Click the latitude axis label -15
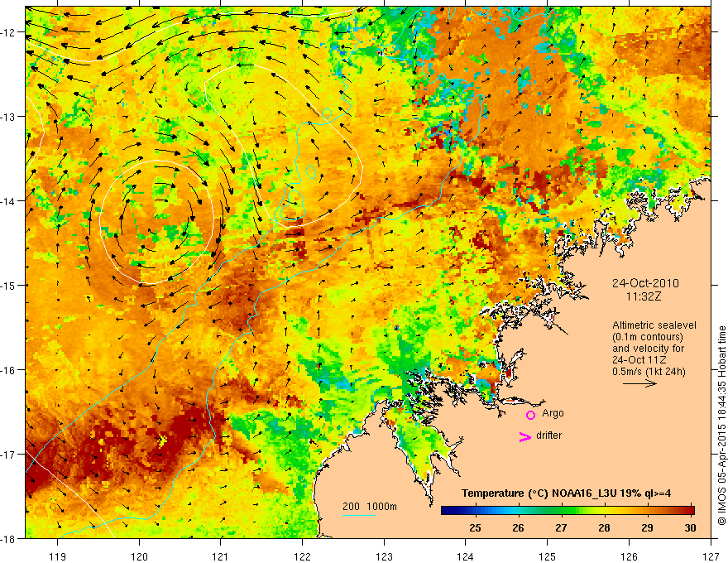This screenshot has height=563, width=728. [x=9, y=285]
